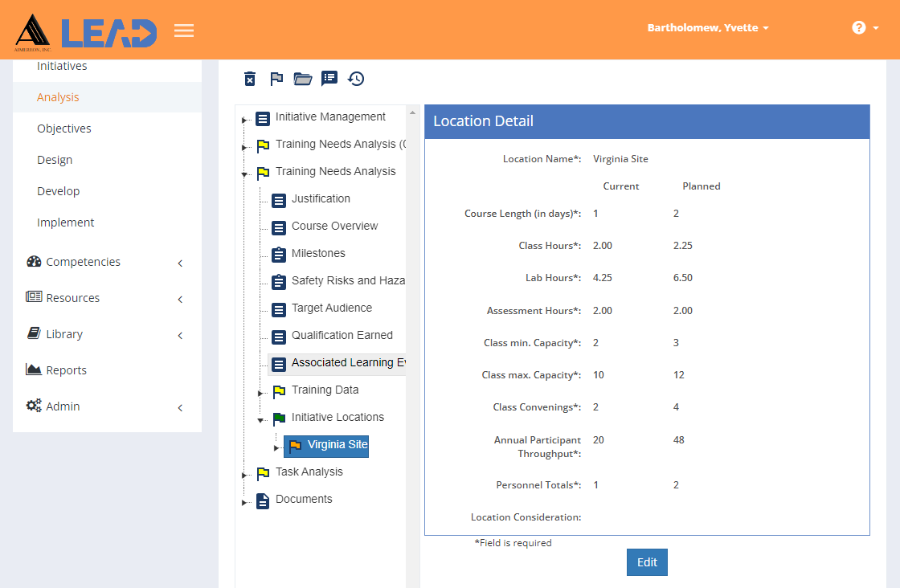The image size is (900, 588).
Task: Expand the Competencies sidebar menu chevron
Action: (180, 263)
